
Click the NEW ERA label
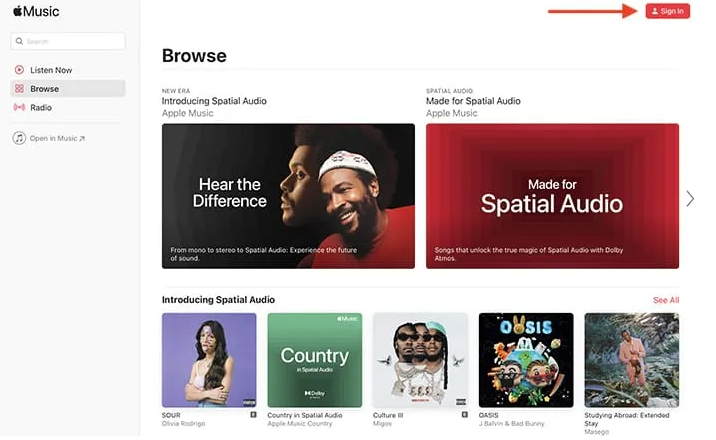(x=176, y=91)
